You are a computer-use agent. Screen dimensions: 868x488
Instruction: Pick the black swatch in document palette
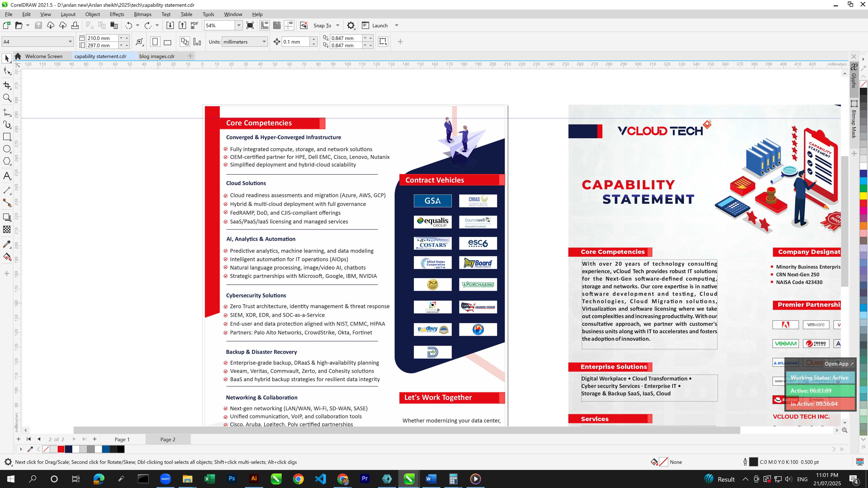121,449
